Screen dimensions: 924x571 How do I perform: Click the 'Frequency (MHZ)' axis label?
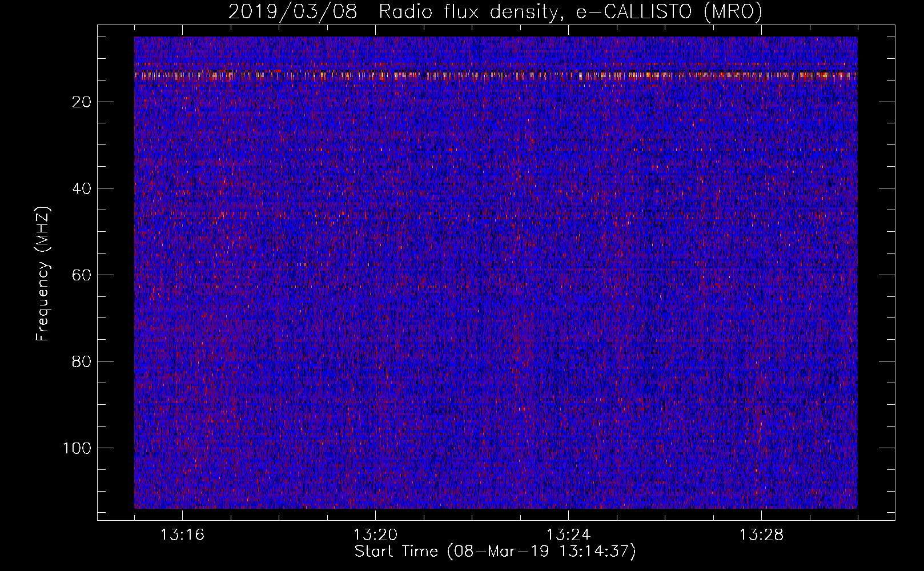(43, 274)
